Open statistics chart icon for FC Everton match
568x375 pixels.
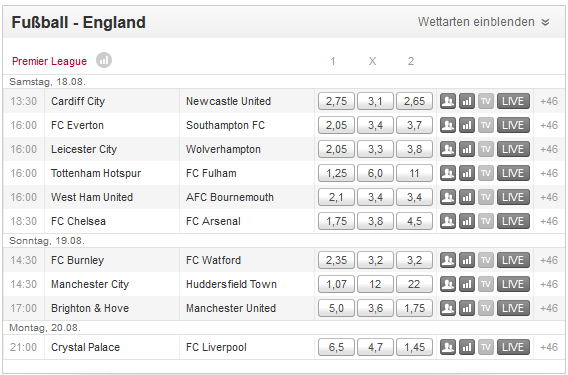tap(467, 125)
